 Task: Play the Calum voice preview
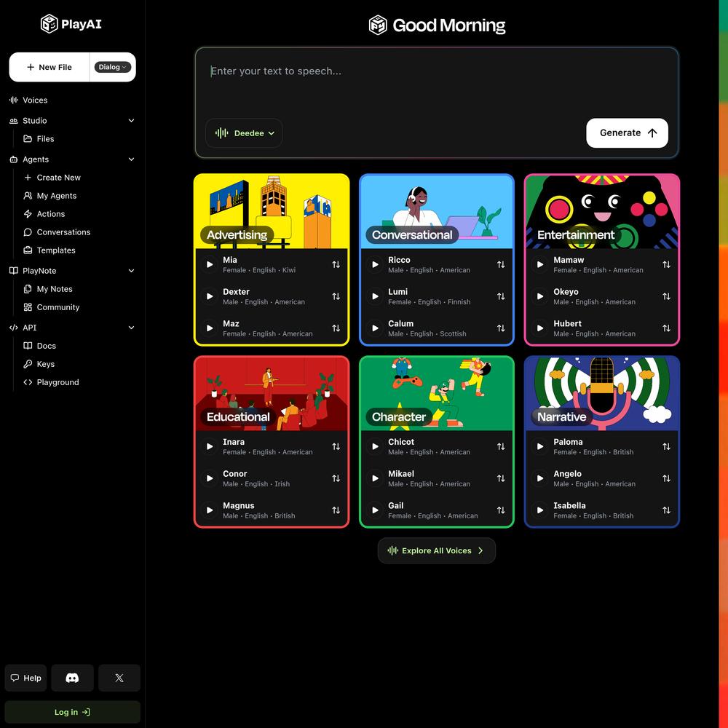[375, 328]
